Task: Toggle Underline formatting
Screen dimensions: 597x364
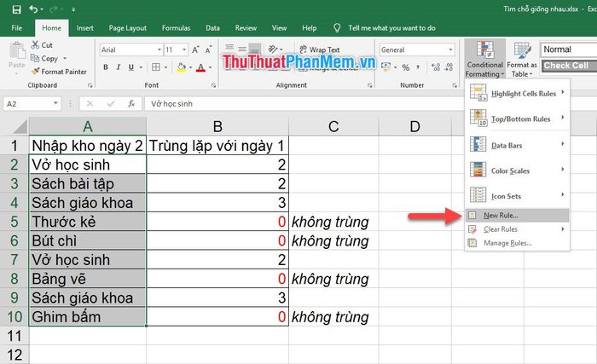Action: (x=131, y=67)
